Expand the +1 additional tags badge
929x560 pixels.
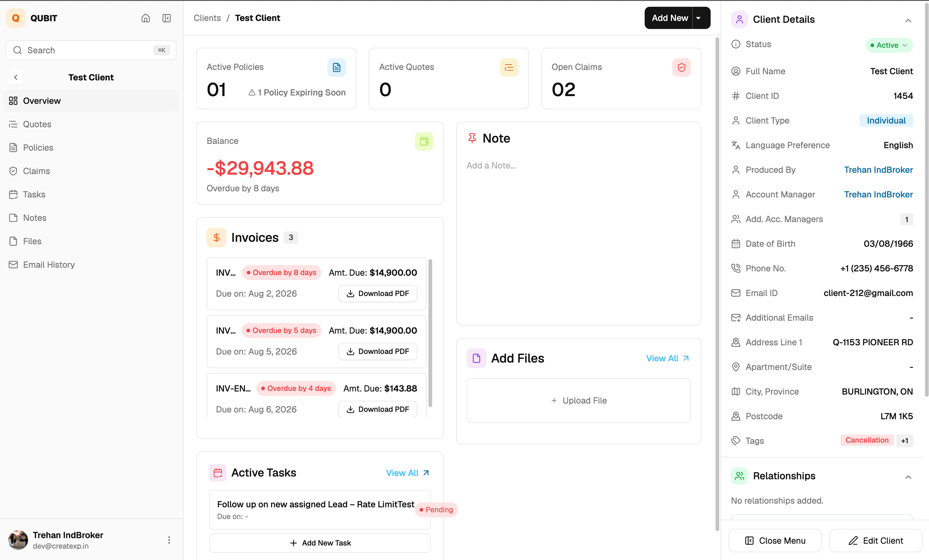tap(904, 440)
